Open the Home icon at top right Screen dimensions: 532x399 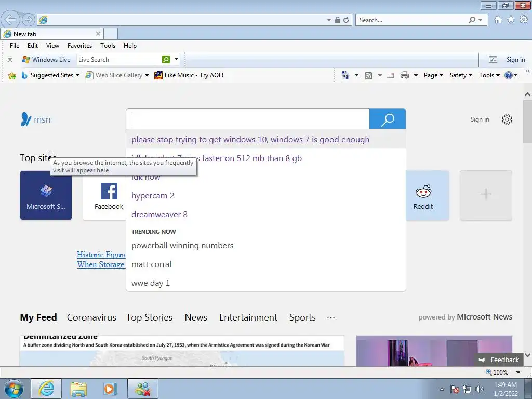(498, 20)
